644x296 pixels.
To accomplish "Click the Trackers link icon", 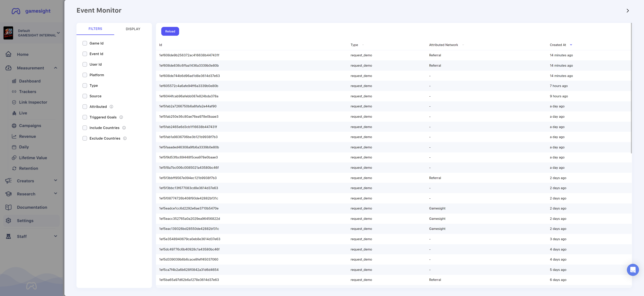I will (14, 92).
